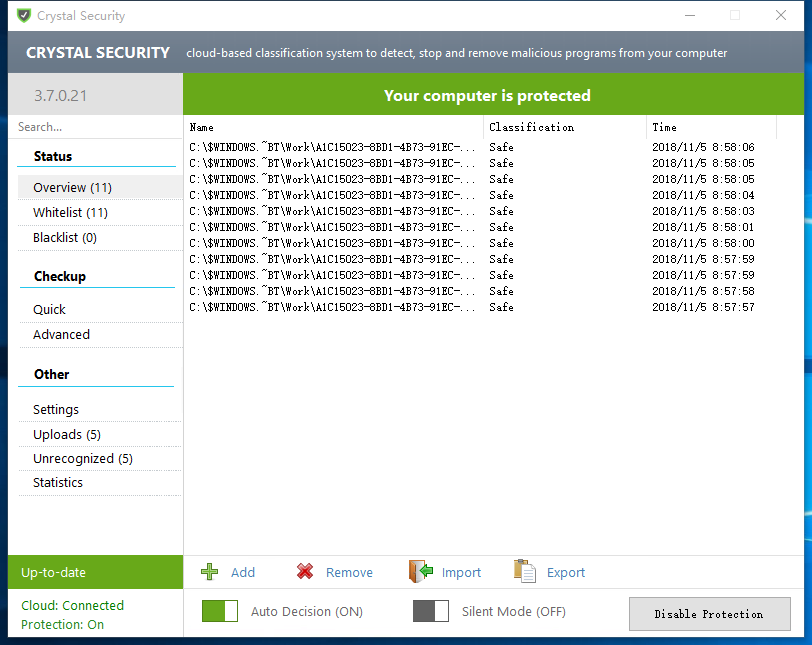Click the Crystal Security shield icon in titlebar
This screenshot has height=645, width=812.
coord(24,15)
